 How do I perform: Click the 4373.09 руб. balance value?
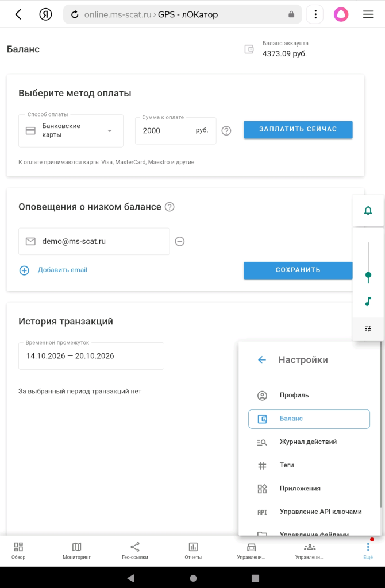coord(284,53)
